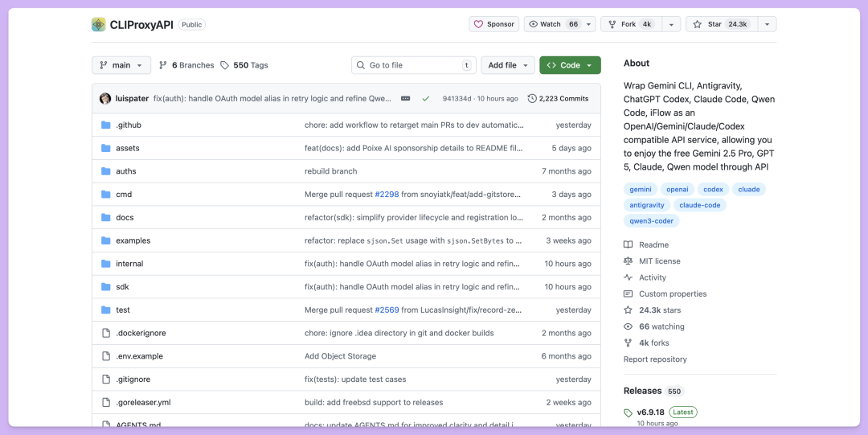Viewport: 868px width, 435px height.
Task: Open the internal folder
Action: coord(129,264)
